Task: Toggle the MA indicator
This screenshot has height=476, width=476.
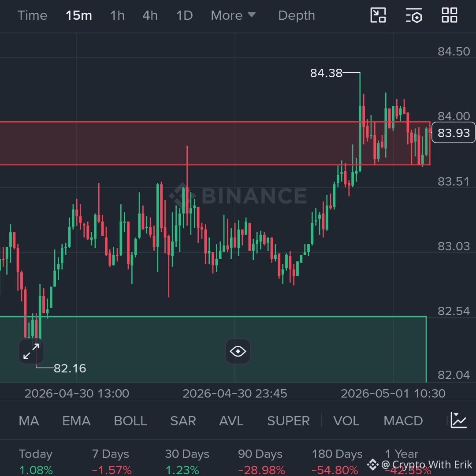Action: pyautogui.click(x=29, y=421)
